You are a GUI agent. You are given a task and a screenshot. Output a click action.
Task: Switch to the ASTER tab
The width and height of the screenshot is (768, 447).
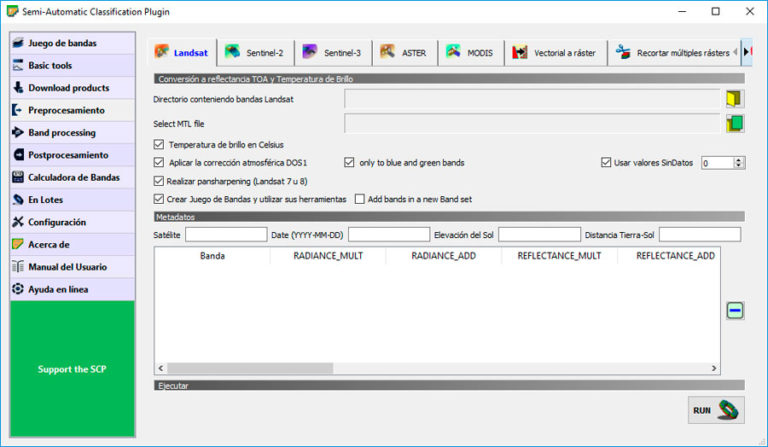coord(405,52)
